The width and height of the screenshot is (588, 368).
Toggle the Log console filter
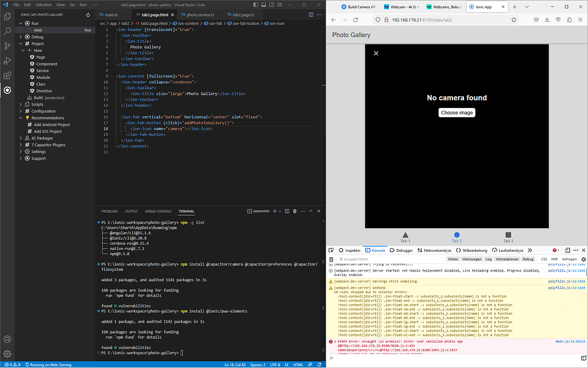[x=488, y=259]
